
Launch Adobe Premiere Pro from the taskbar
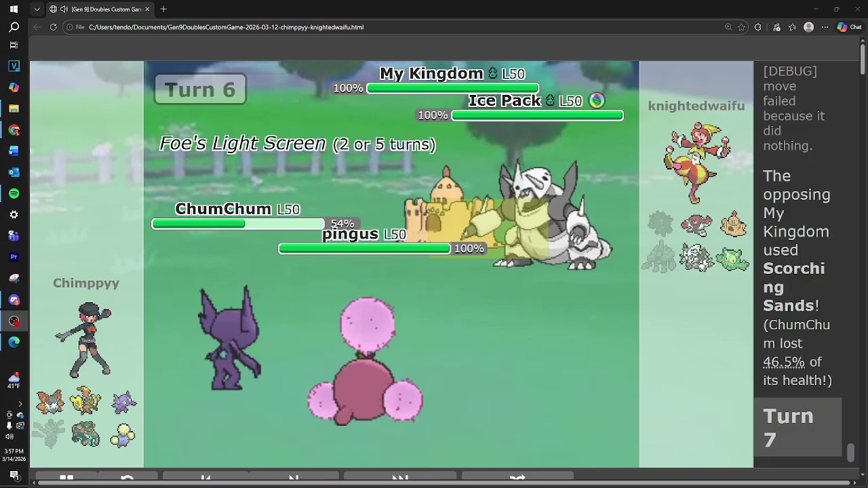14,257
